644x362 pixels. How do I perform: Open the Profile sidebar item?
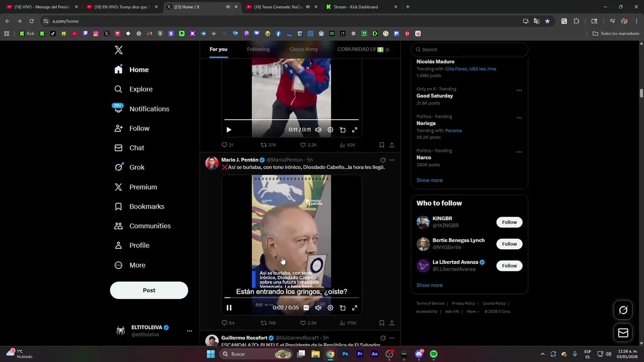(x=132, y=245)
